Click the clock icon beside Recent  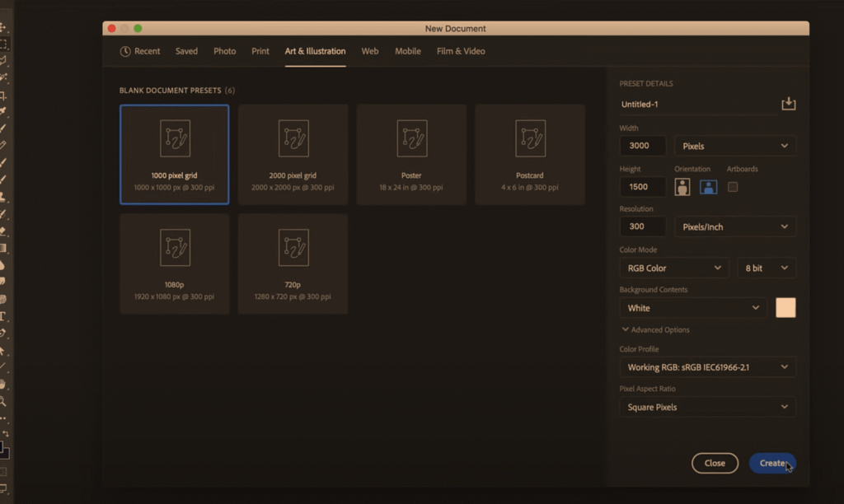(125, 51)
